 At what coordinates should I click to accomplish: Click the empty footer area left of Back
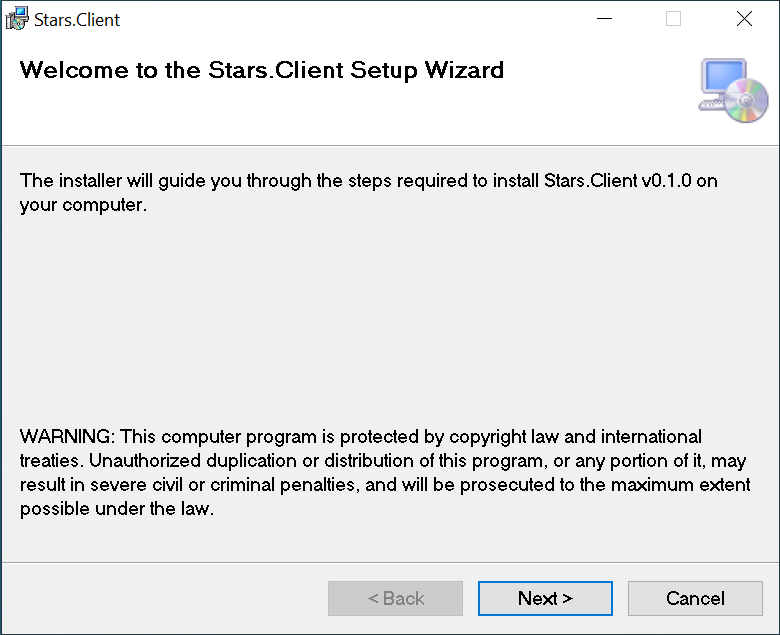point(160,598)
